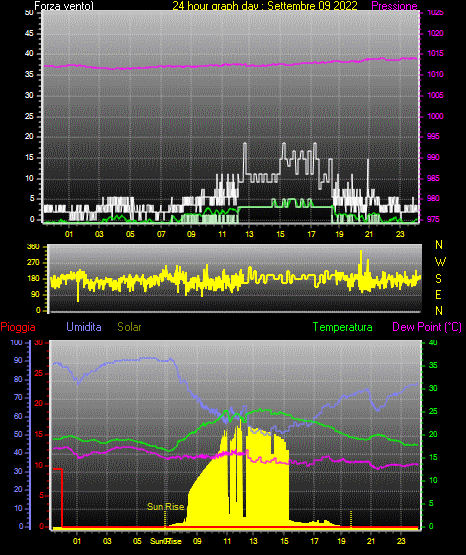Select the Umidita legend label
This screenshot has height=555, width=466.
pos(84,327)
